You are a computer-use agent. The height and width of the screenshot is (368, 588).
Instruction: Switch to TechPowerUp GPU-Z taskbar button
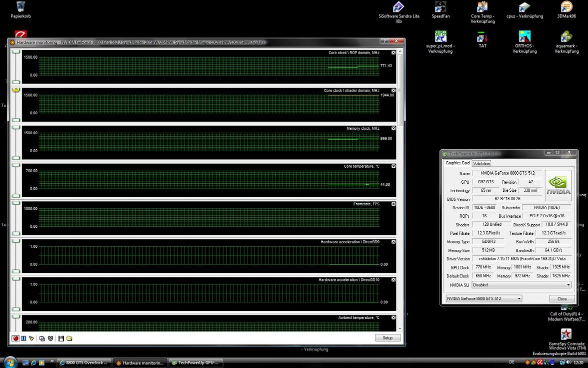tap(195, 362)
